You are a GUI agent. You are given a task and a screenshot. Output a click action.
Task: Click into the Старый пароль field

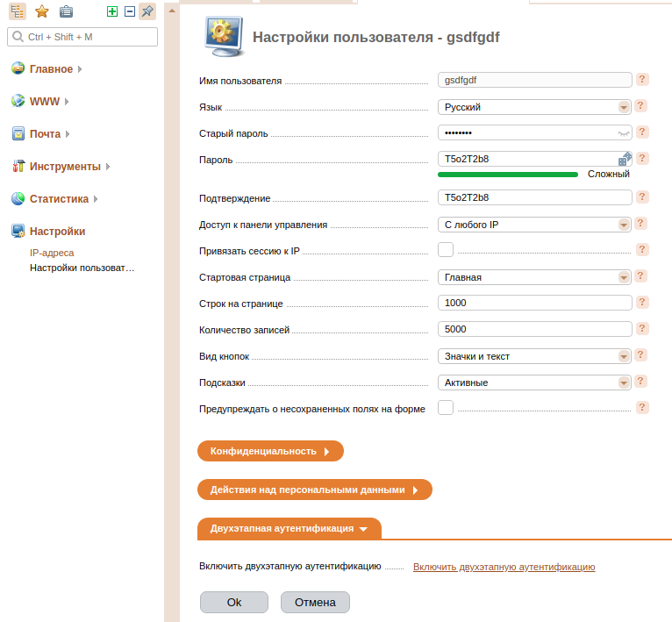(535, 132)
